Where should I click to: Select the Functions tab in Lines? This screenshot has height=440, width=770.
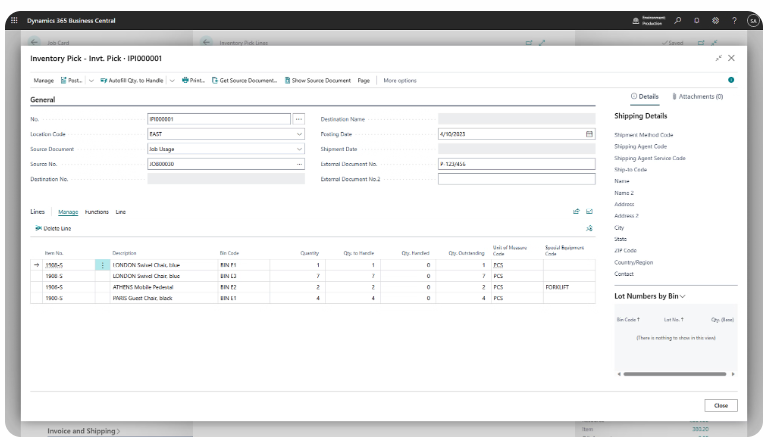pos(97,212)
